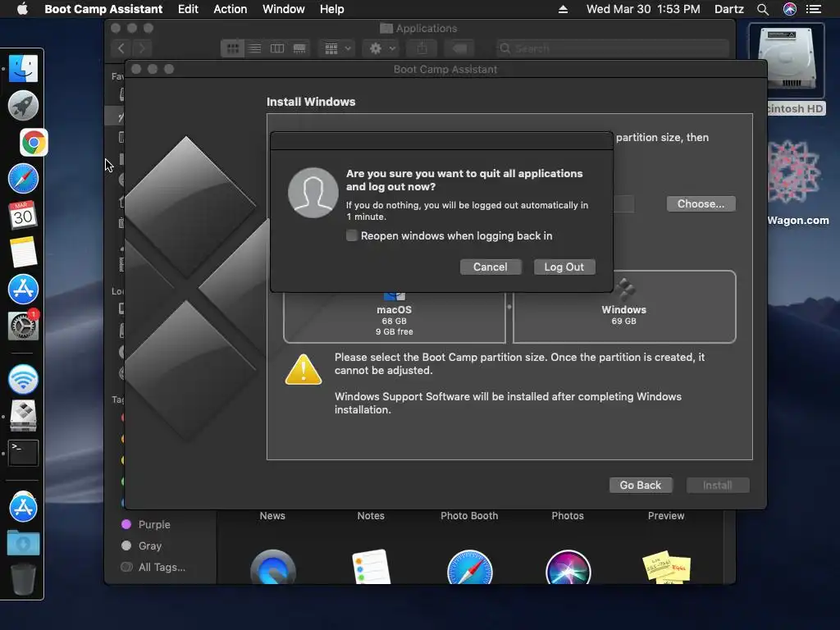
Task: Open the Downloads folder in the Dock
Action: pos(23,543)
